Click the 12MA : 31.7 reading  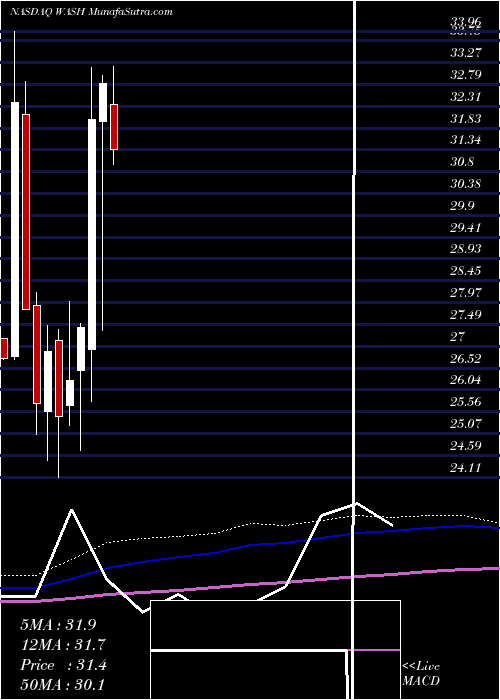tap(62, 645)
